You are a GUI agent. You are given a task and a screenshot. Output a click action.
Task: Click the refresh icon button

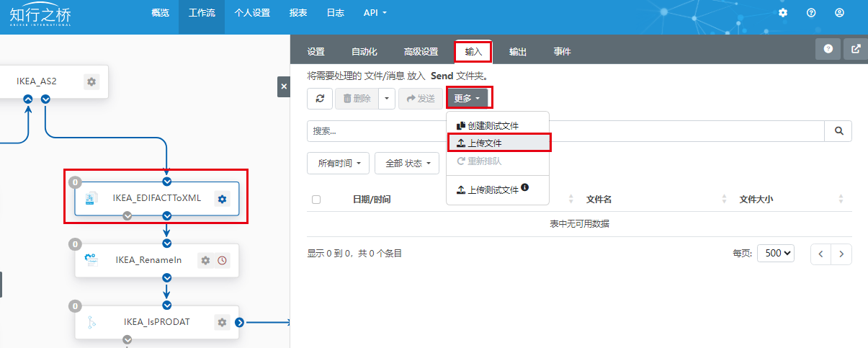(320, 99)
